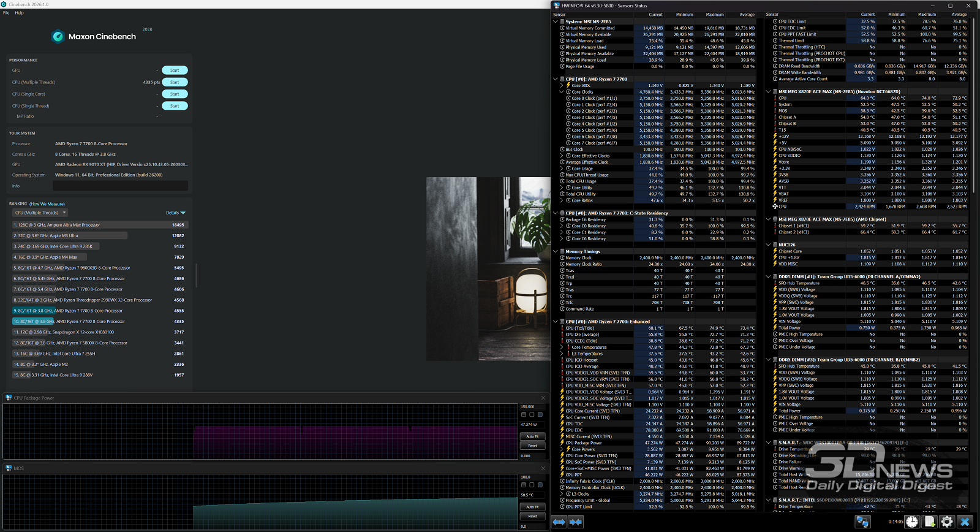Expand the Core VIDs sensor group

pos(562,86)
